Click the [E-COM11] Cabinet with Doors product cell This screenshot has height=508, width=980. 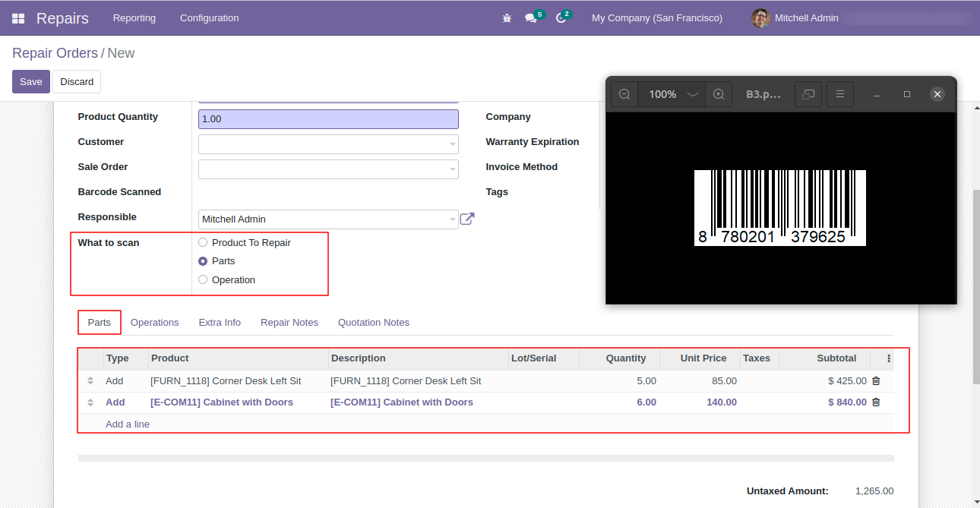click(x=239, y=402)
